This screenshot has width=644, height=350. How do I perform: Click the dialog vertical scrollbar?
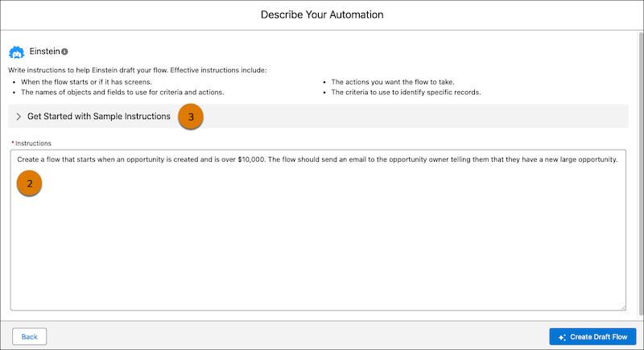641,175
